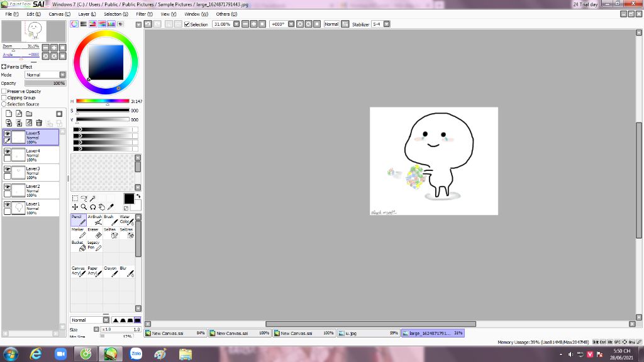Adjust the layer Opacity slider
This screenshot has height=362, width=644.
click(45, 84)
